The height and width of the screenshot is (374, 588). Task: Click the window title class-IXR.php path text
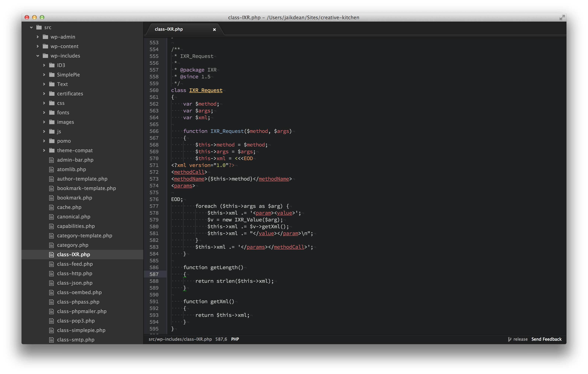293,18
